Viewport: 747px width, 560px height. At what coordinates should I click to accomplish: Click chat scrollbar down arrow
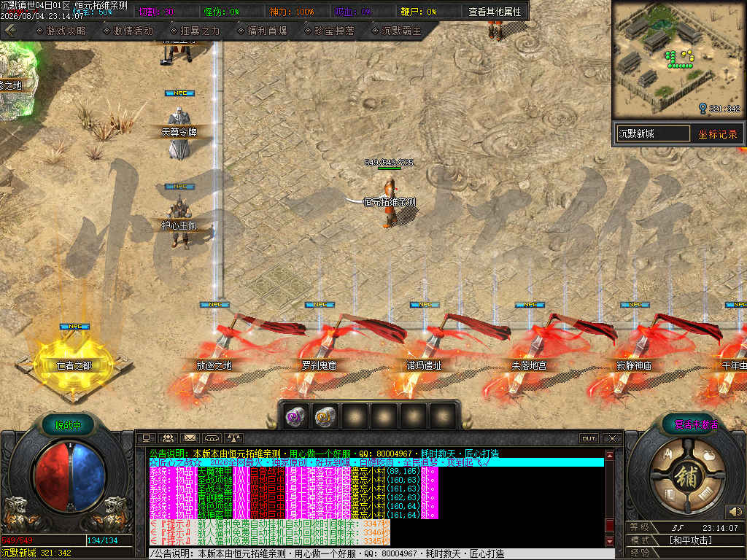click(x=609, y=541)
